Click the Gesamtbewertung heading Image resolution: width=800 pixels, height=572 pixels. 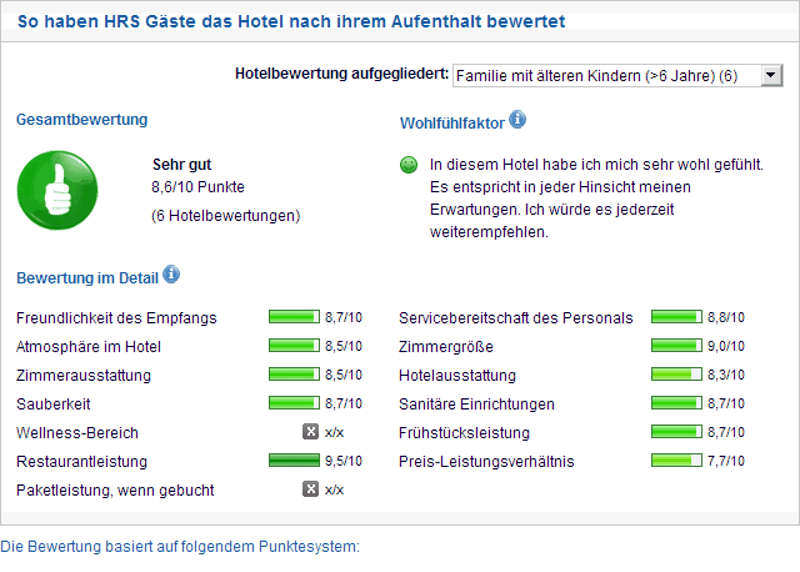click(x=82, y=119)
